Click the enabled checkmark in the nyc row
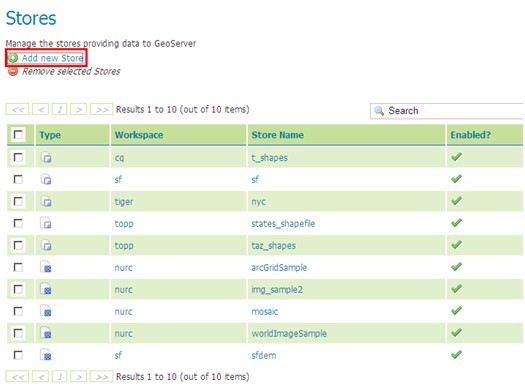This screenshot has height=390, width=525. [x=456, y=201]
